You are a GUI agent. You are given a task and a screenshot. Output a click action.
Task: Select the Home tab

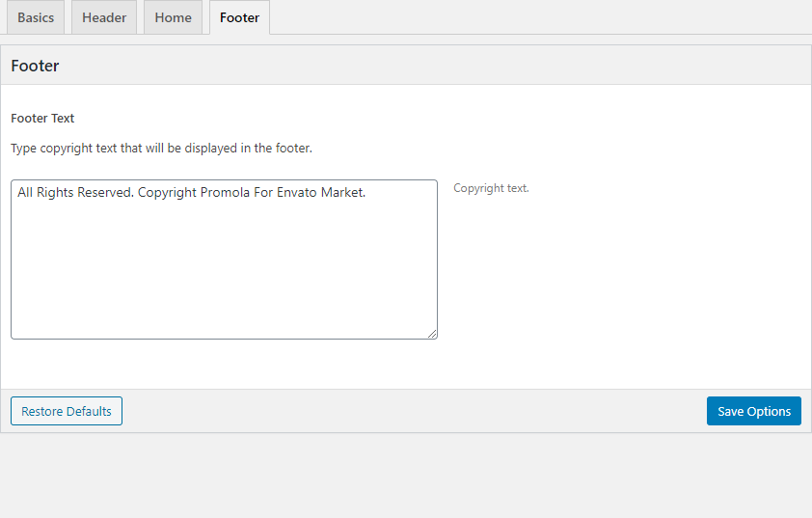(x=174, y=17)
